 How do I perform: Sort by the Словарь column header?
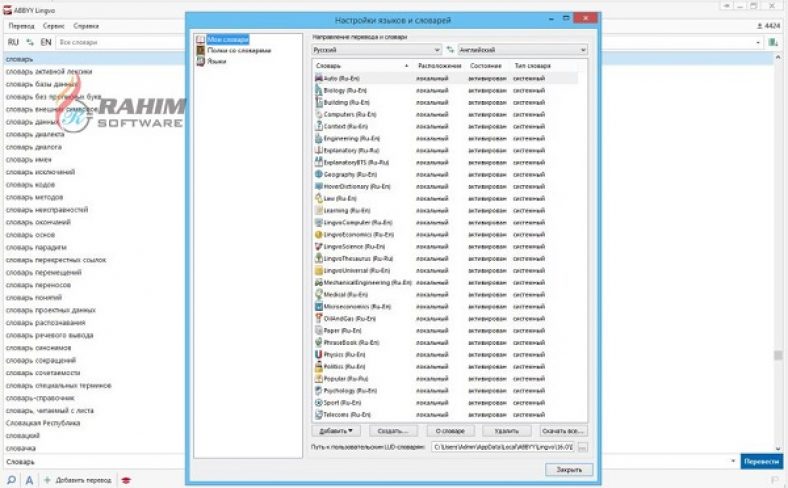[x=362, y=66]
